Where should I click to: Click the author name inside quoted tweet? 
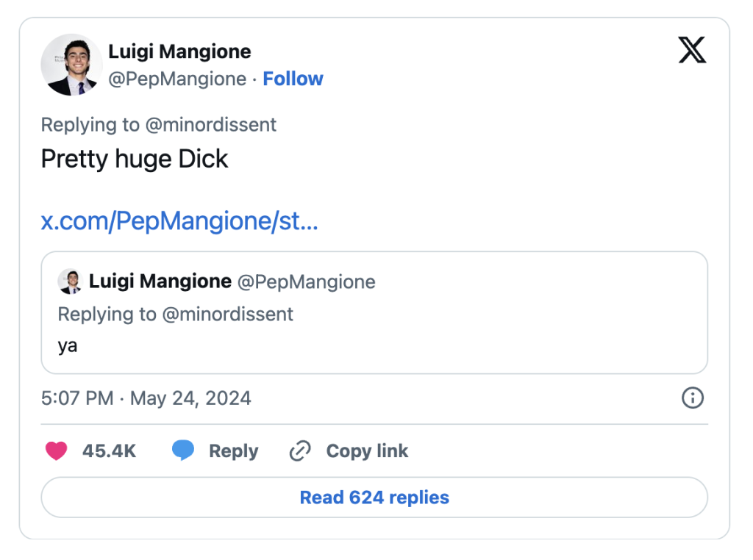point(160,281)
